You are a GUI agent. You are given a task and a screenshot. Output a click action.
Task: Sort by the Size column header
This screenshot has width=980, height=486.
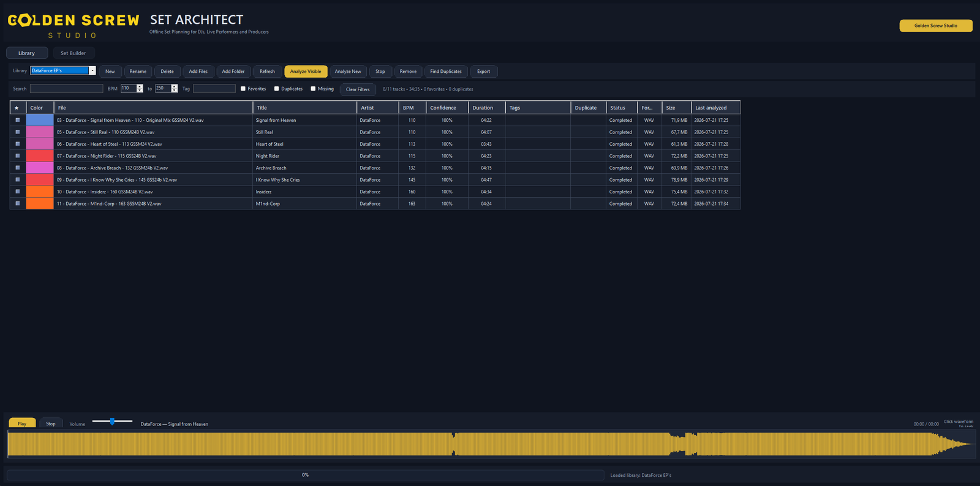click(x=677, y=108)
